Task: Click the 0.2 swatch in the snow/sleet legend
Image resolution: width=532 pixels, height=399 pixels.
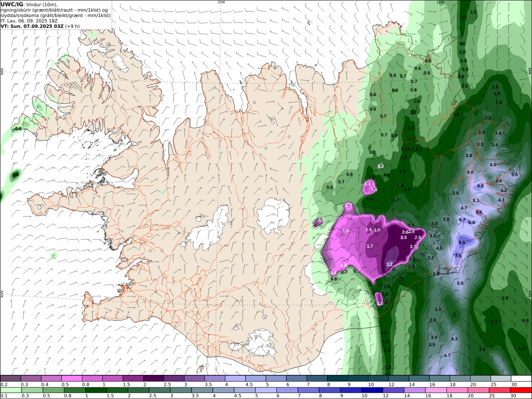Action: point(10,379)
